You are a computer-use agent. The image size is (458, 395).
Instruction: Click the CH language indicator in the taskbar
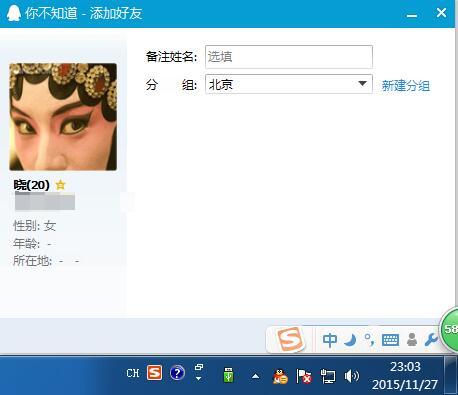point(133,373)
